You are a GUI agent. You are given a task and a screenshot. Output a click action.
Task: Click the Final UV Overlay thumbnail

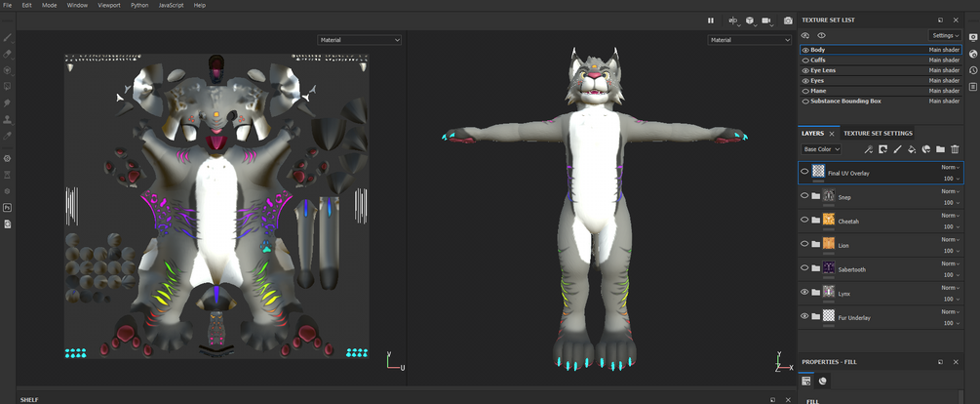pos(818,172)
